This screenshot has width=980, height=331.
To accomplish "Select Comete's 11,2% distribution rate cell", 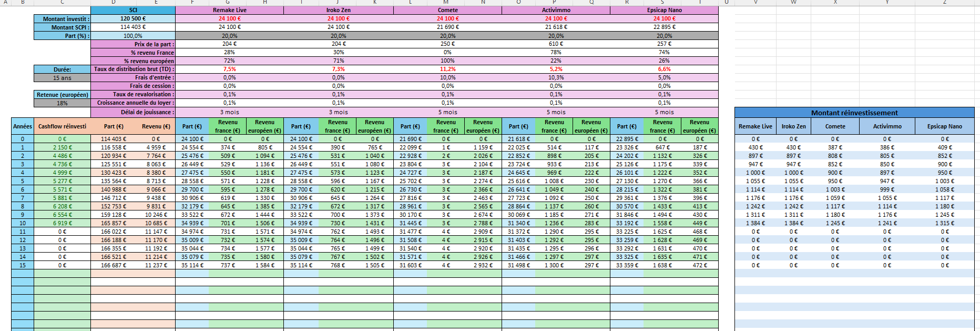I will tap(447, 69).
